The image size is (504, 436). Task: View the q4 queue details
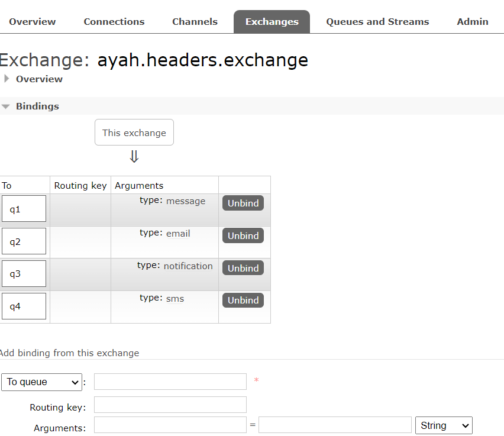pos(15,306)
